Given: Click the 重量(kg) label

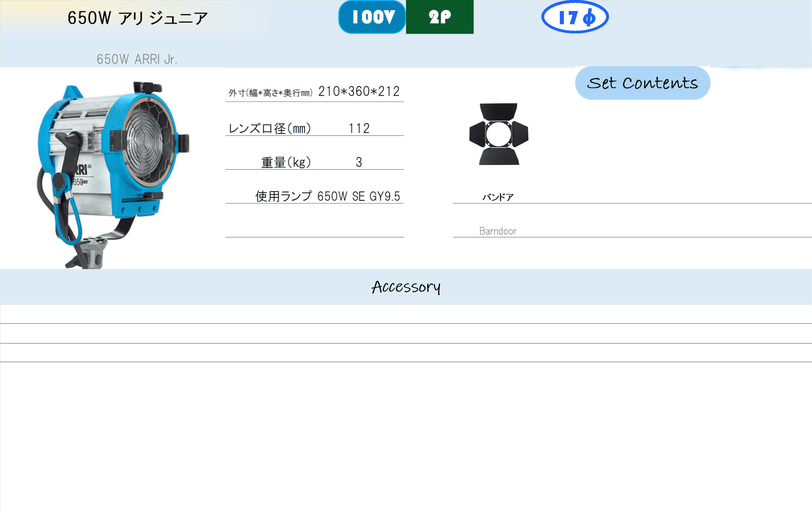Looking at the screenshot, I should 286,162.
